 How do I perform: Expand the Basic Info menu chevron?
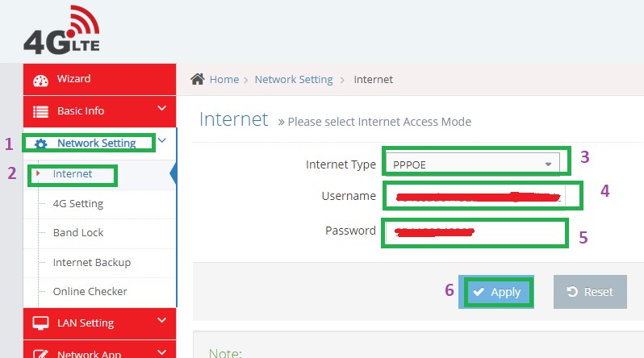click(161, 108)
